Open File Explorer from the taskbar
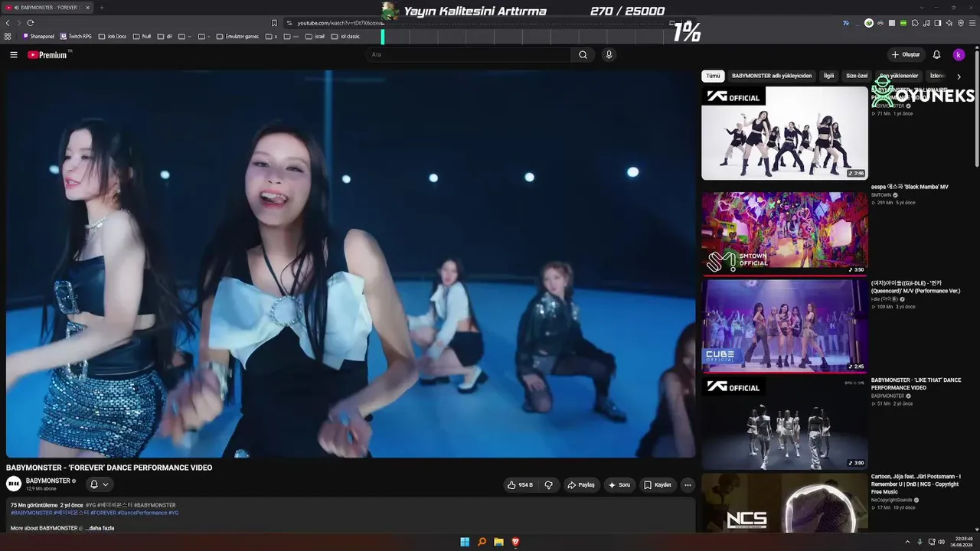980x551 pixels. point(498,542)
